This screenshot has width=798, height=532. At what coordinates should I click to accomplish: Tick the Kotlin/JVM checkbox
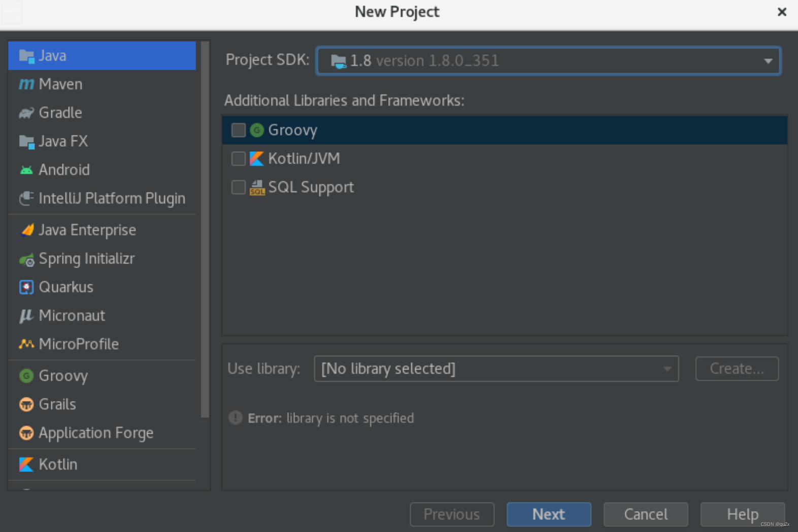tap(239, 159)
